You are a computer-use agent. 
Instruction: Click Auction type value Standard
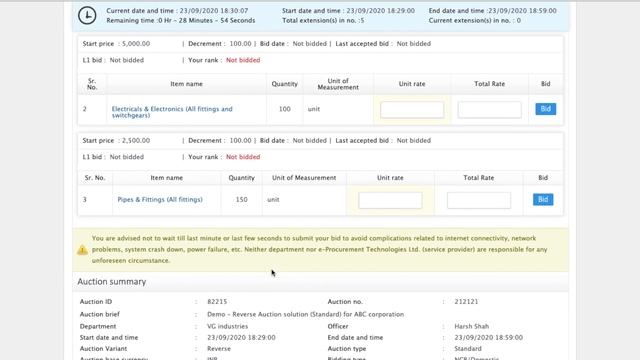(x=468, y=349)
